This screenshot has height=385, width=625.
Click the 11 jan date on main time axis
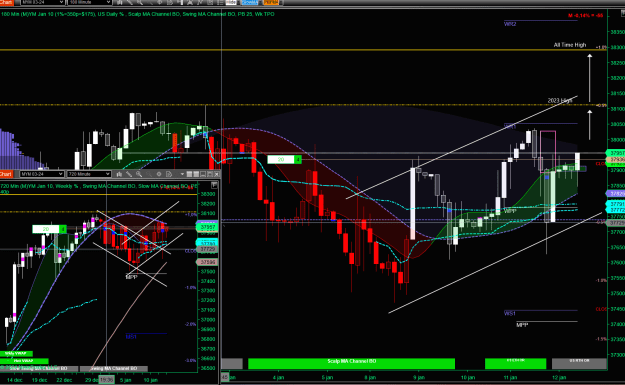coord(510,377)
